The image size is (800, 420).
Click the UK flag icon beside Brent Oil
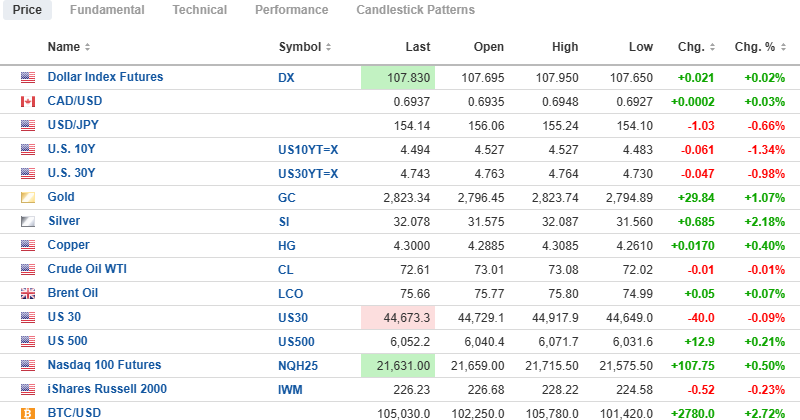(x=28, y=294)
